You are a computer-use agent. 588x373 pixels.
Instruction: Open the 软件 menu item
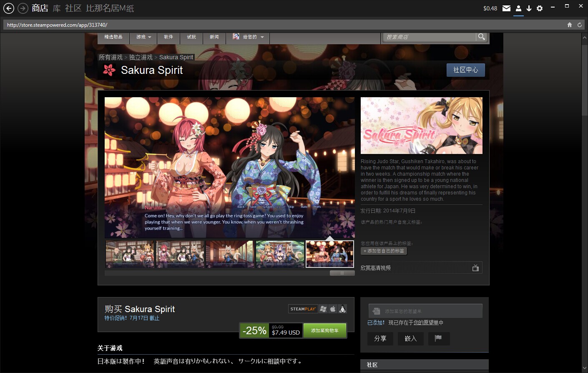point(168,37)
